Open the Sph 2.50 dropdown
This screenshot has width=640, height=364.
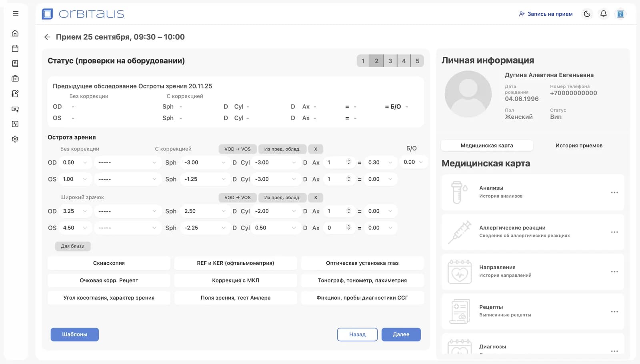click(x=205, y=211)
